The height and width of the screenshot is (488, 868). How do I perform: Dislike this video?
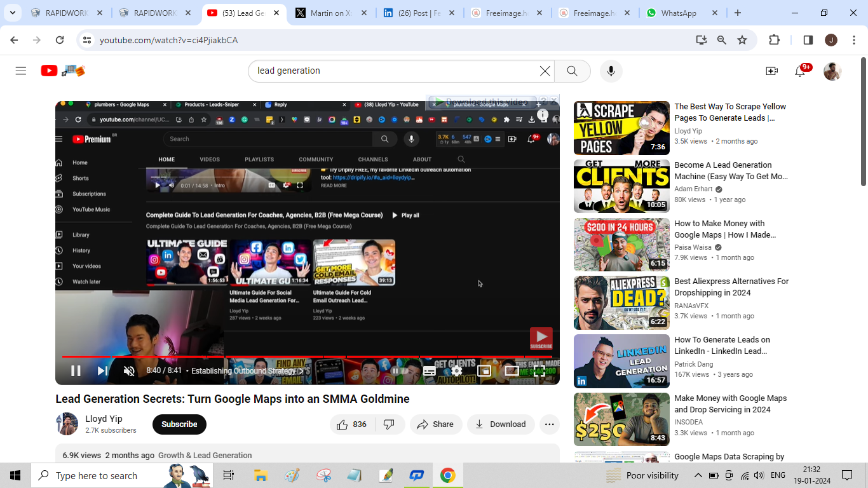(x=390, y=424)
